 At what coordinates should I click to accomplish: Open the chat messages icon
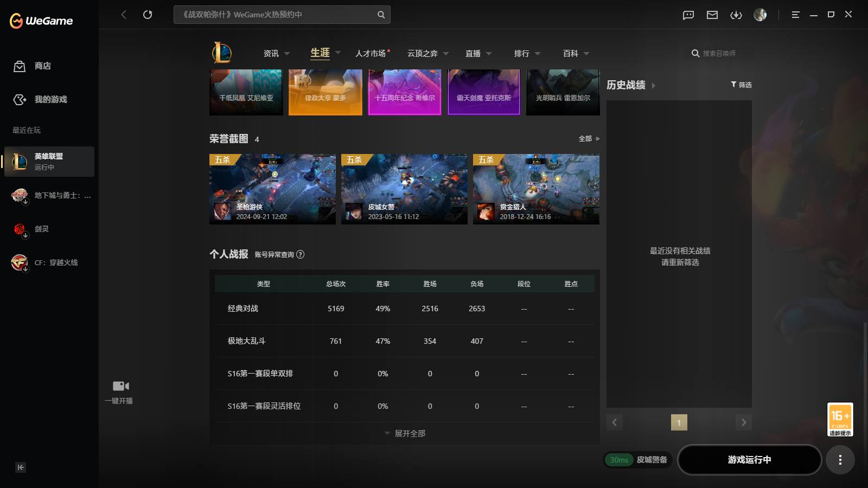[x=688, y=15]
